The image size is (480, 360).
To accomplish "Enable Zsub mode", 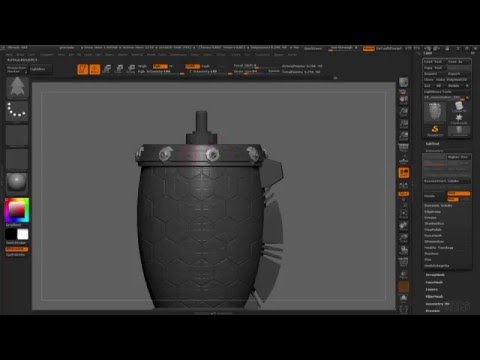I will (x=206, y=66).
